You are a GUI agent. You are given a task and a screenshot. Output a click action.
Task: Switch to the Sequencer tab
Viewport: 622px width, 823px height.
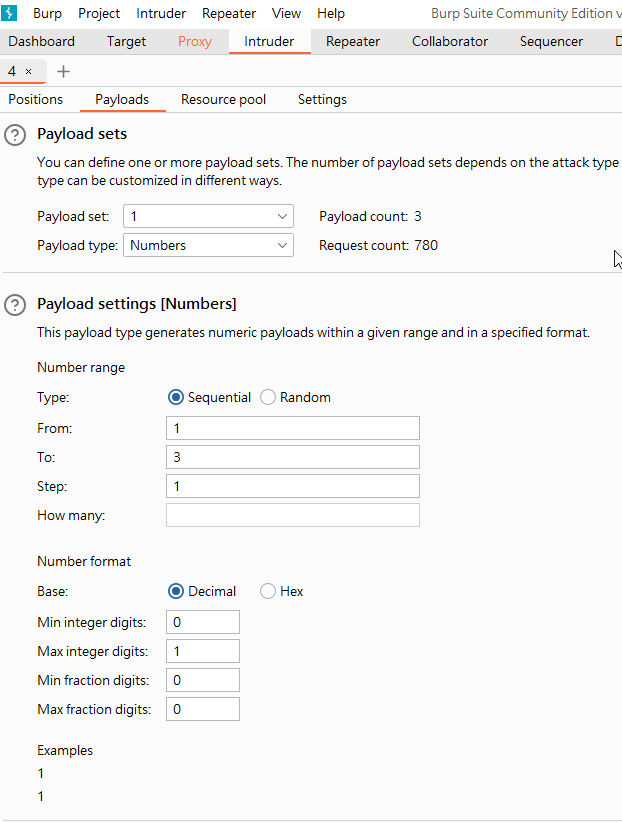tap(551, 41)
